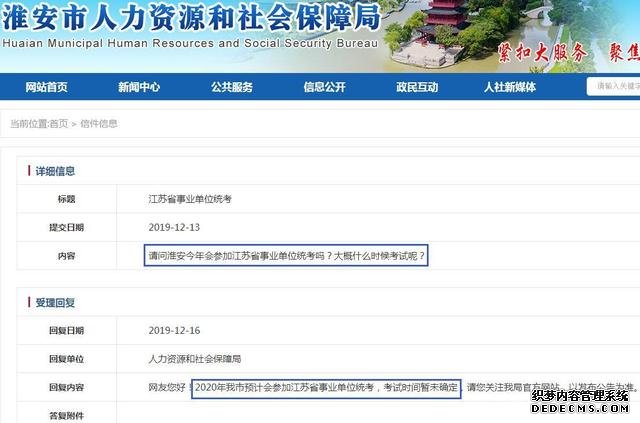Click the 答复附件 row label
This screenshot has width=640, height=423.
[67, 416]
